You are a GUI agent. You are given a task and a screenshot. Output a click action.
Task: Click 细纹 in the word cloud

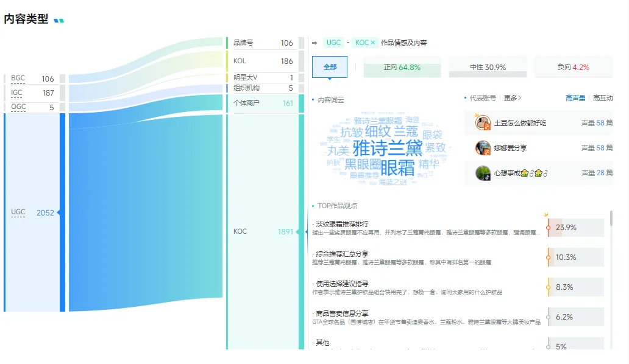tap(377, 131)
